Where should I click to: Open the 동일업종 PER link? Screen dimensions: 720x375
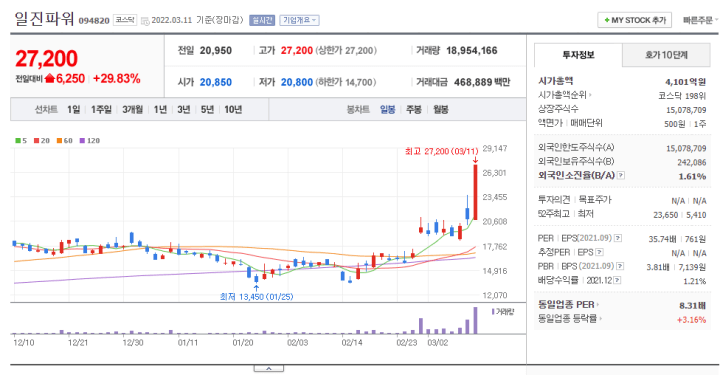pos(568,305)
